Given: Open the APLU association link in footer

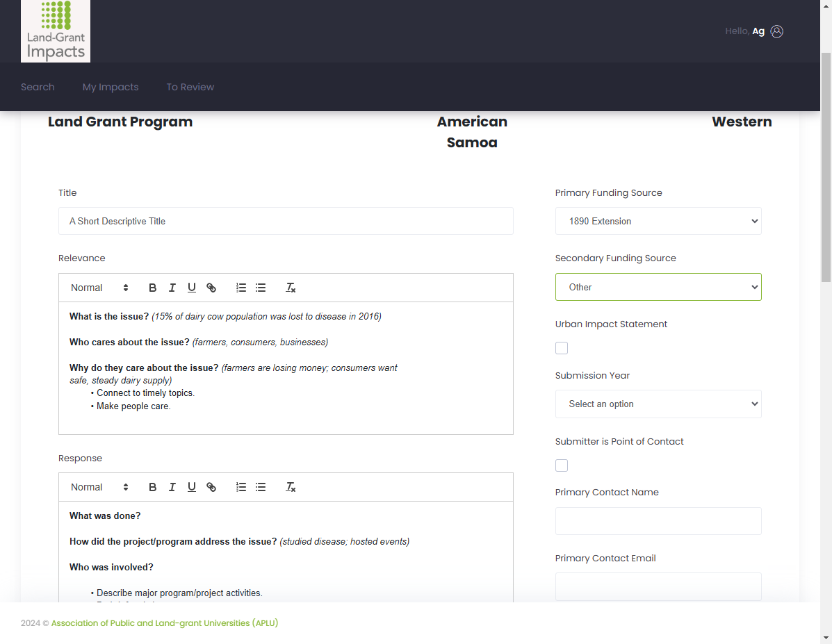Looking at the screenshot, I should click(x=165, y=622).
